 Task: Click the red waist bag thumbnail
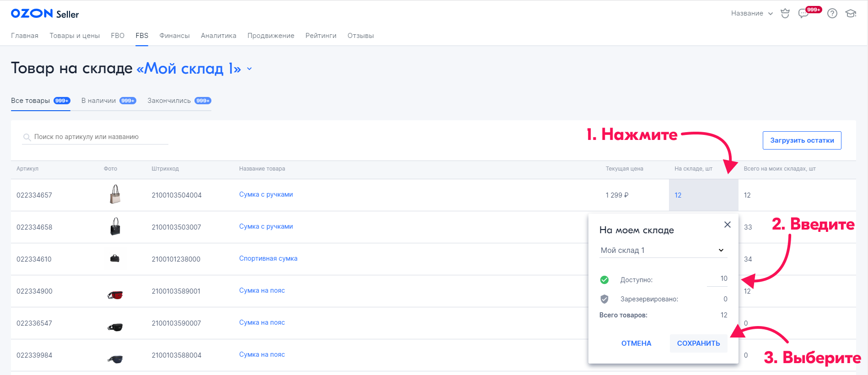[x=115, y=295]
